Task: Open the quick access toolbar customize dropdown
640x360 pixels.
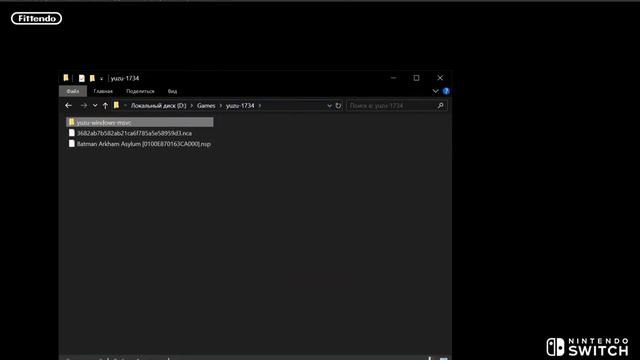Action: (102, 78)
